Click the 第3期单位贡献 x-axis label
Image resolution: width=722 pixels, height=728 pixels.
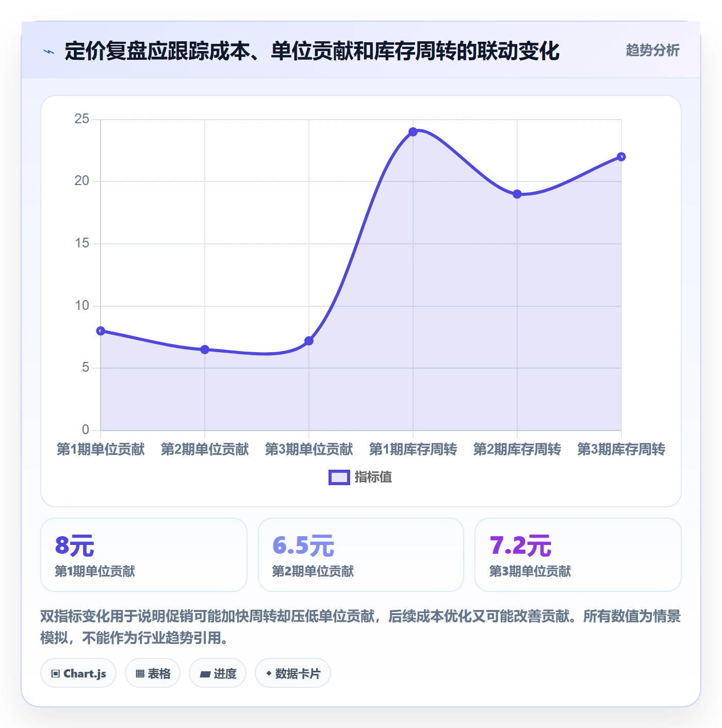coord(309,450)
